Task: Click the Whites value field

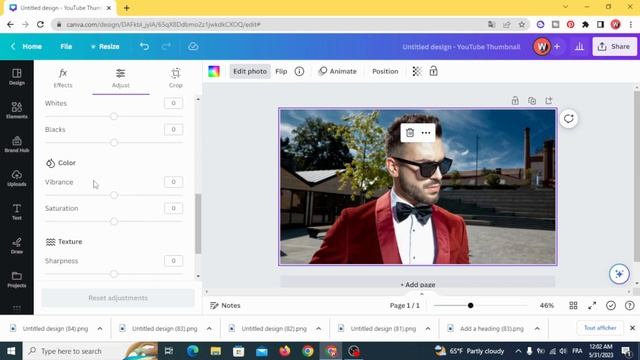Action: 173,103
